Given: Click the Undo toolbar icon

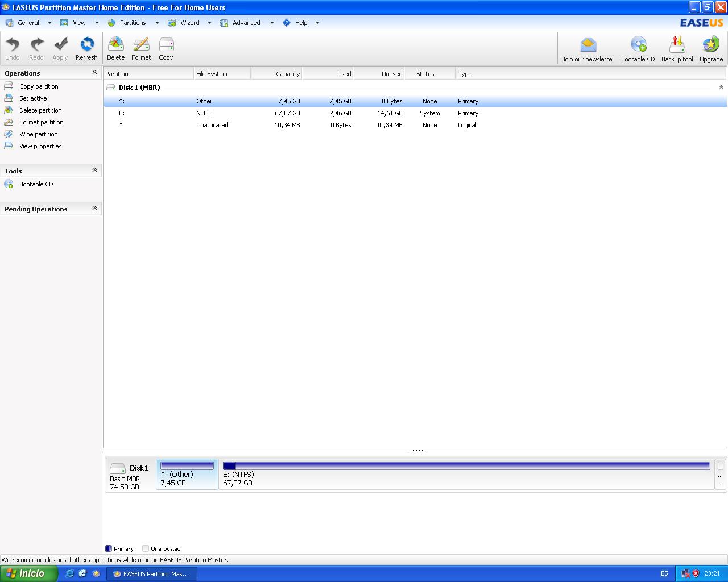Looking at the screenshot, I should (x=13, y=44).
